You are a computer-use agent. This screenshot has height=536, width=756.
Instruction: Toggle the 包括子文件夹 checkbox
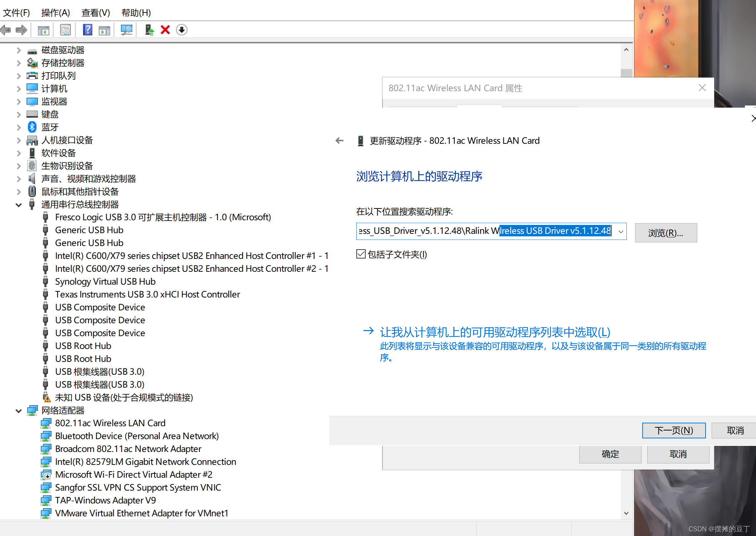pyautogui.click(x=361, y=254)
